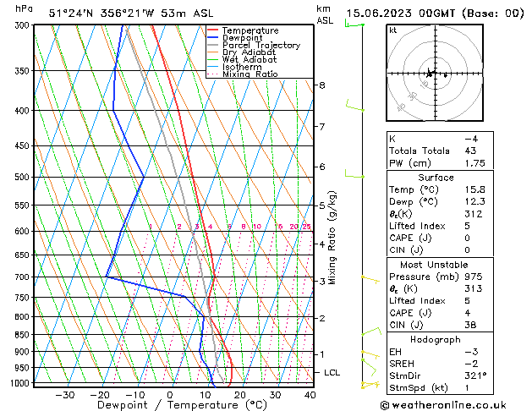The height and width of the screenshot is (411, 532).
Task: Click the Most Unstable theta-e value 313
Action: [474, 288]
